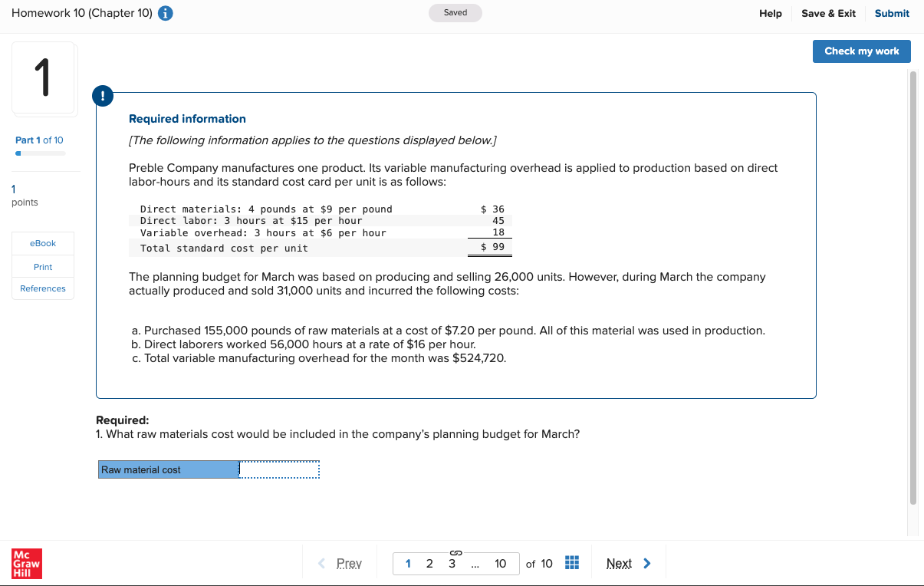This screenshot has height=586, width=924.
Task: Open the References link
Action: click(x=42, y=288)
